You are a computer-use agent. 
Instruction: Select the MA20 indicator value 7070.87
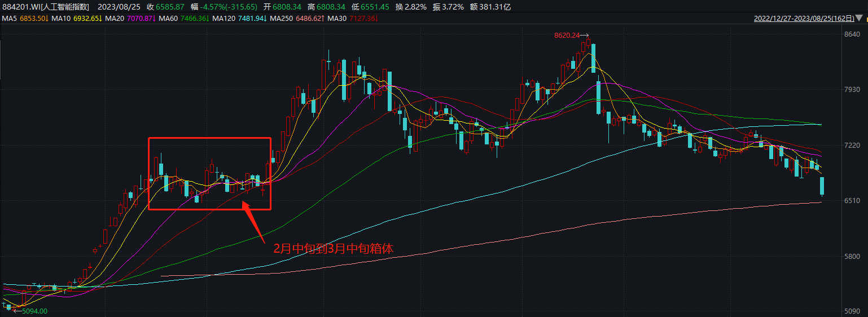[x=141, y=19]
